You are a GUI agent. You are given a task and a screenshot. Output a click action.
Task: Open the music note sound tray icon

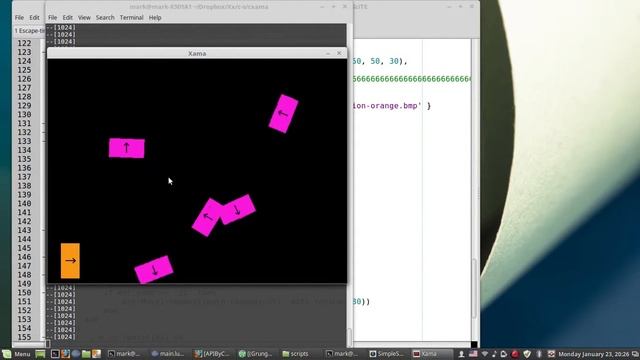tap(494, 354)
